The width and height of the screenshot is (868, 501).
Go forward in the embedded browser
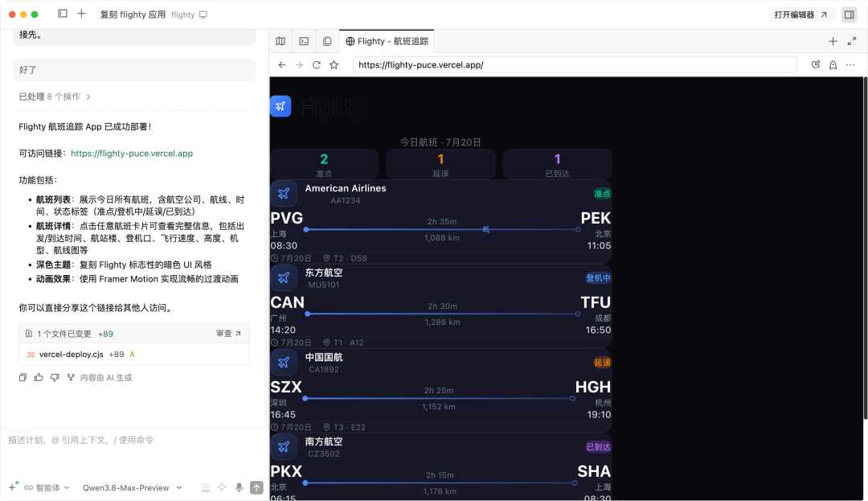coord(299,65)
